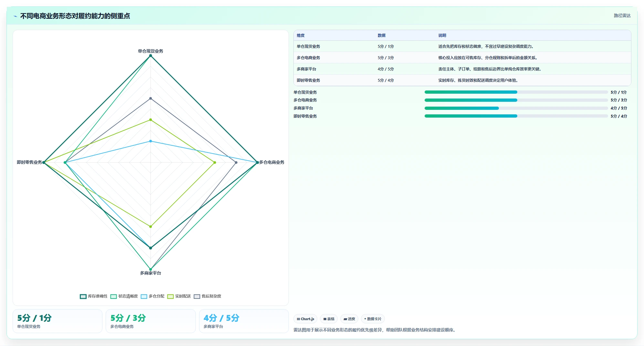The image size is (644, 346).
Task: Click the 多仓电商业务 axis label on radar
Action: pos(272,162)
